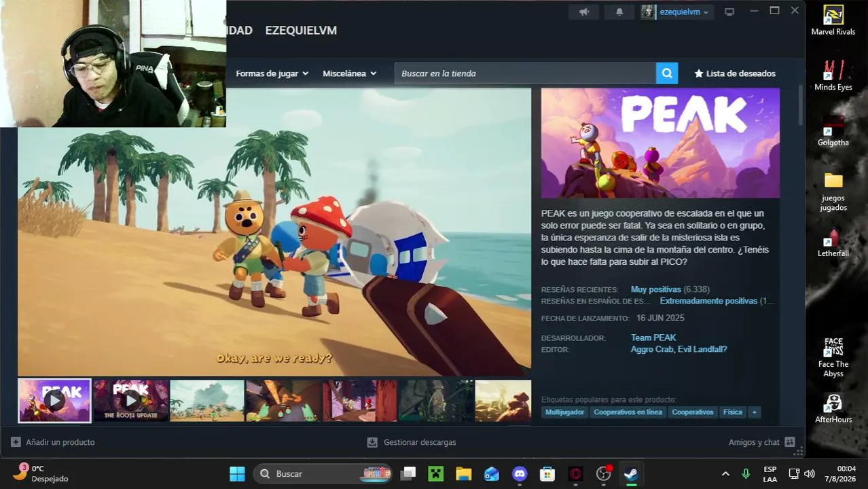Open the Windows Start menu
The width and height of the screenshot is (868, 489).
pyautogui.click(x=237, y=473)
